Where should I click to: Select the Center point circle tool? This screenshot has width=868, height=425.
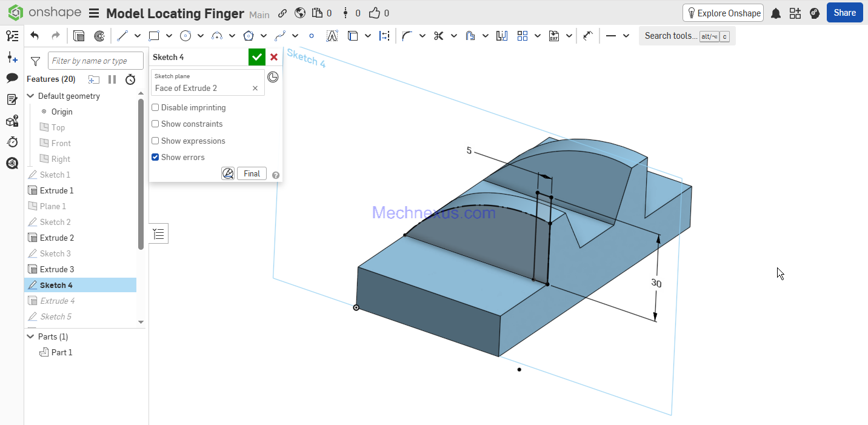(x=185, y=36)
